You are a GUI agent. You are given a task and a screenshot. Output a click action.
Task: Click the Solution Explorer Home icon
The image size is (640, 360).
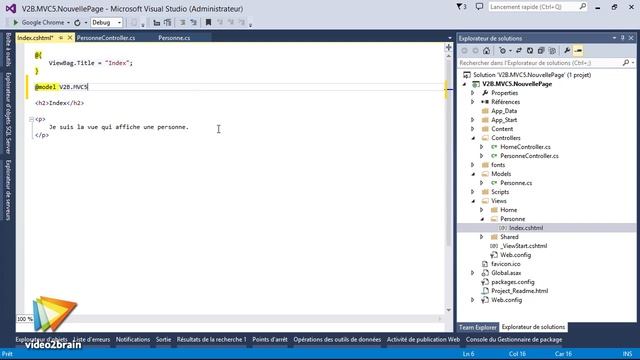point(487,51)
